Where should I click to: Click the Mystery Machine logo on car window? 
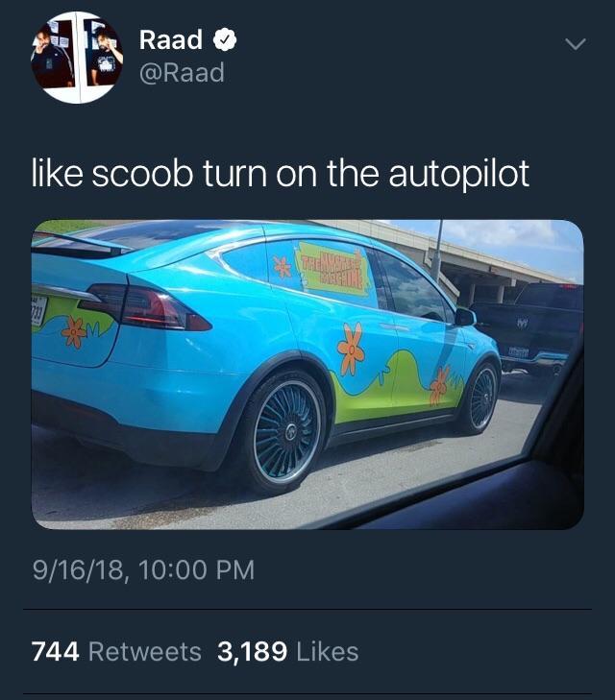332,268
